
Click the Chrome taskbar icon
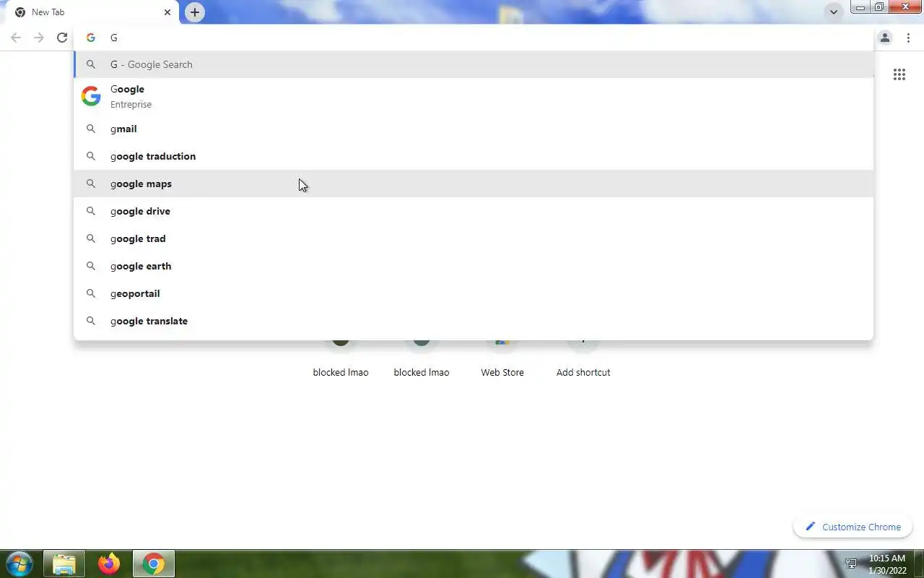tap(153, 564)
